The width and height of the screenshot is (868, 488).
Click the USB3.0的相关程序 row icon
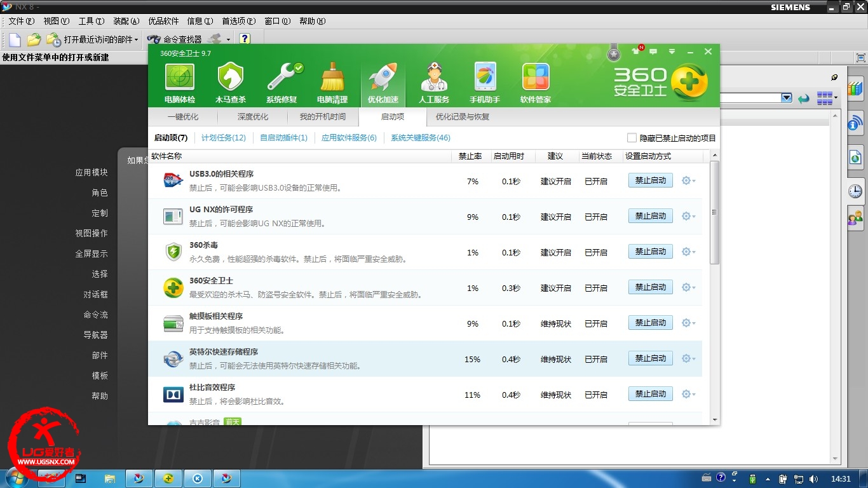tap(173, 180)
